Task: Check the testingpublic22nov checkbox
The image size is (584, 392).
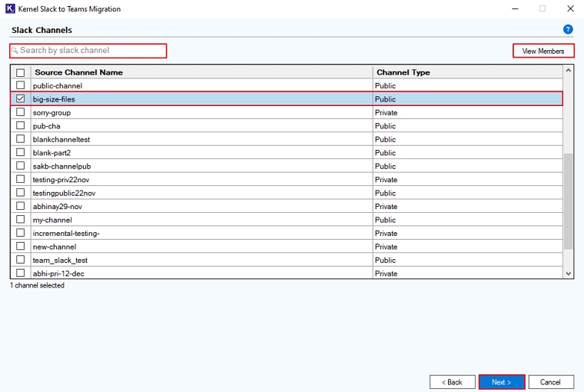Action: pos(21,193)
